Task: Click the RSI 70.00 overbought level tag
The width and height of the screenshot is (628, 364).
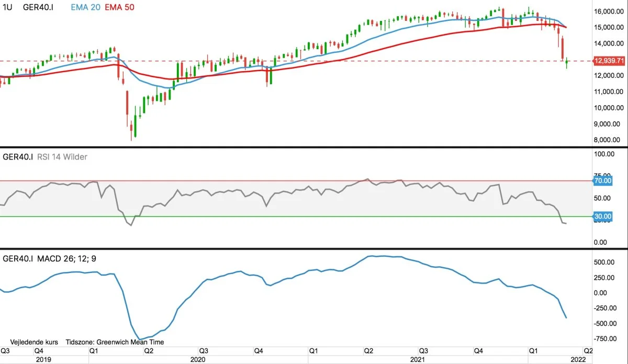Action: 602,181
